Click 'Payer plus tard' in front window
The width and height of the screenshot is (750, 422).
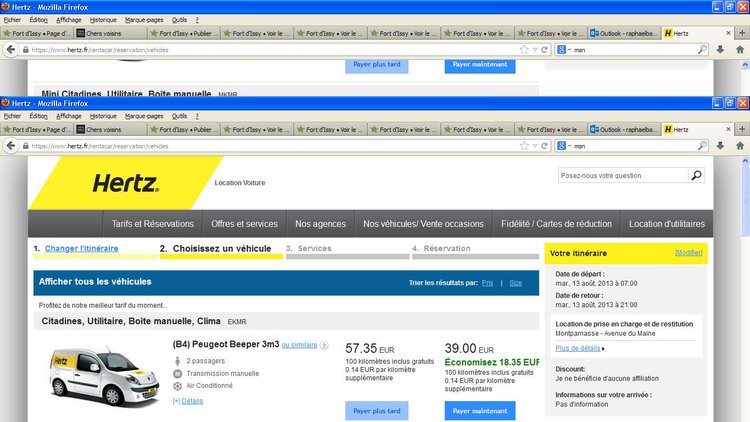pyautogui.click(x=377, y=411)
